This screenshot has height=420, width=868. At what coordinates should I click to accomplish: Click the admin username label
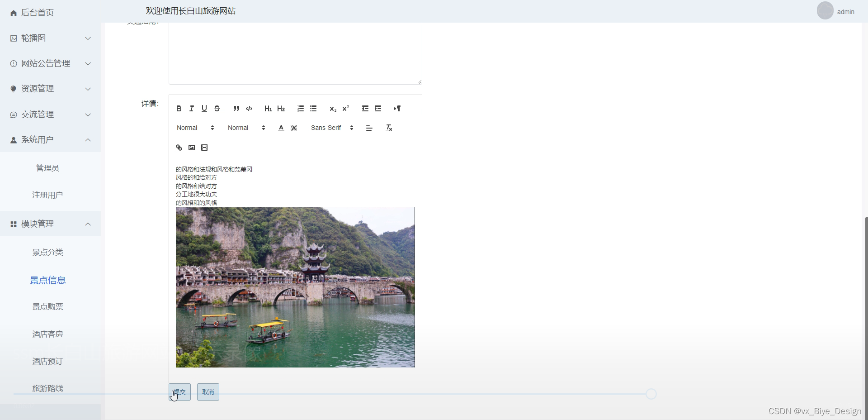pos(845,12)
